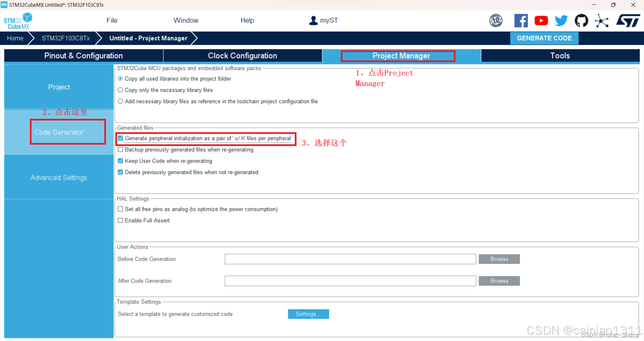Open the GitHub icon link
Image resolution: width=644 pixels, height=341 pixels.
(x=581, y=20)
